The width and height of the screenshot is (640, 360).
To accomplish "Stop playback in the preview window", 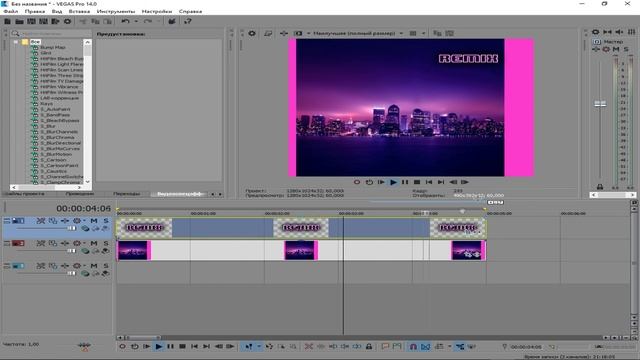I will pyautogui.click(x=417, y=182).
